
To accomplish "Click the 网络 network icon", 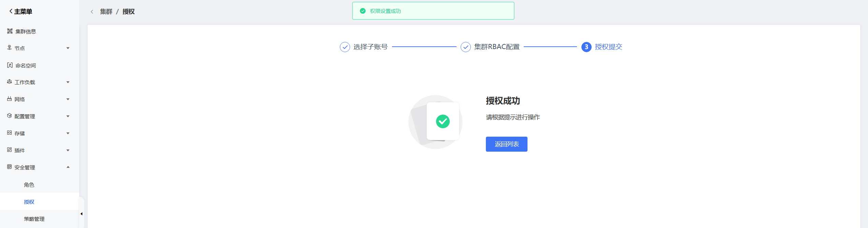I will [x=10, y=99].
